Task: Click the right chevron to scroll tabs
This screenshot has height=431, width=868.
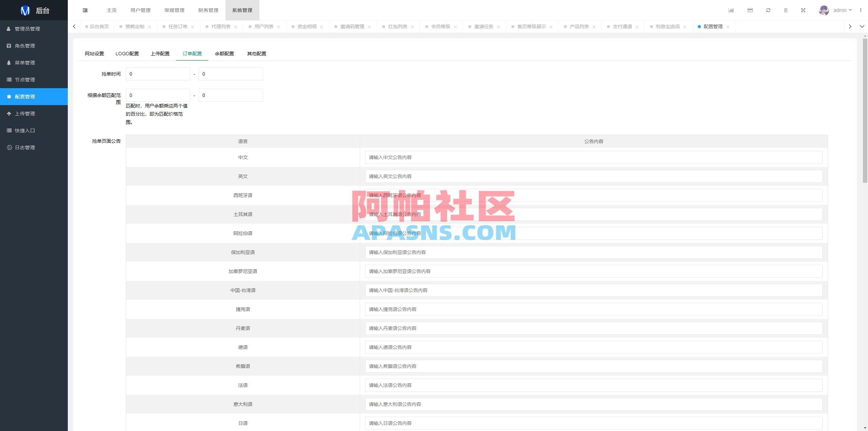Action: tap(850, 26)
